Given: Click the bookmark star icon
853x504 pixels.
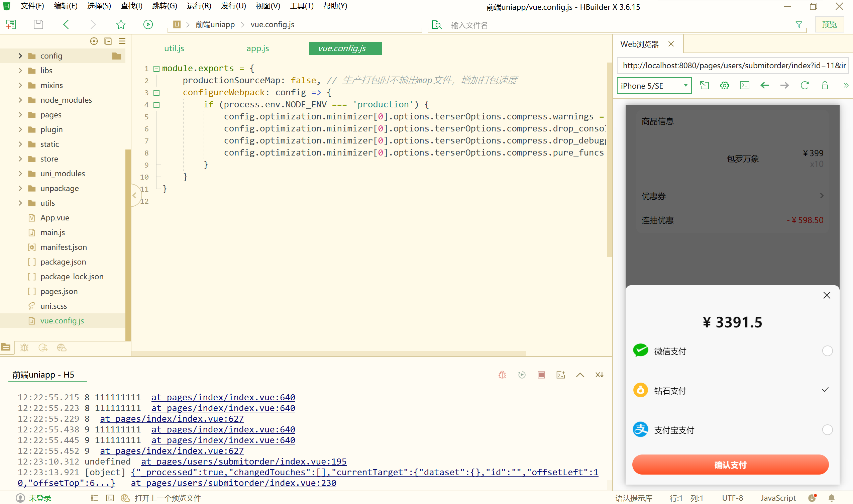Looking at the screenshot, I should [x=121, y=24].
